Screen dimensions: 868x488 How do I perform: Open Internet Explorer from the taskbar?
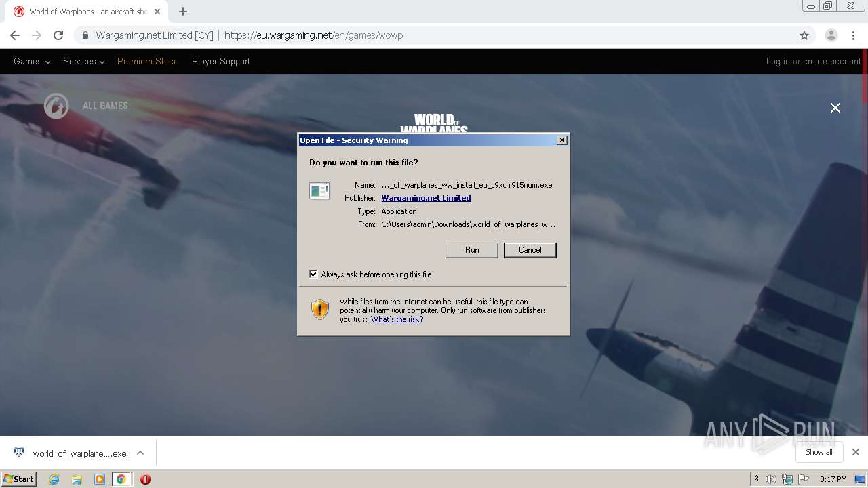tap(54, 479)
